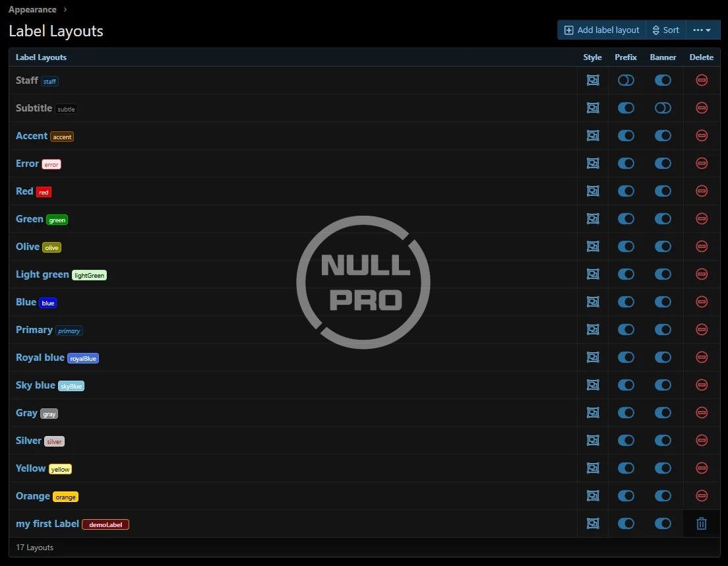Screen dimensions: 728x566
Task: Open the Light green layout link
Action: (x=42, y=274)
